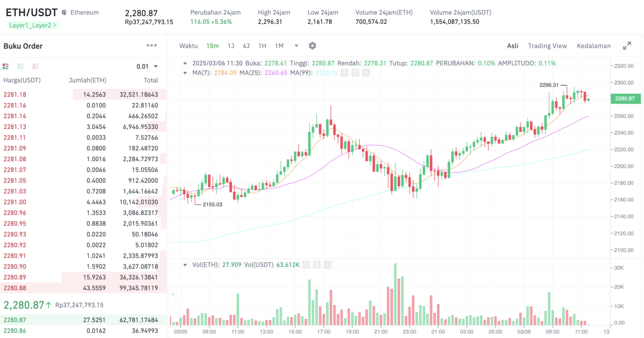Select ask price 2281.13
This screenshot has width=644, height=338.
[x=15, y=127]
